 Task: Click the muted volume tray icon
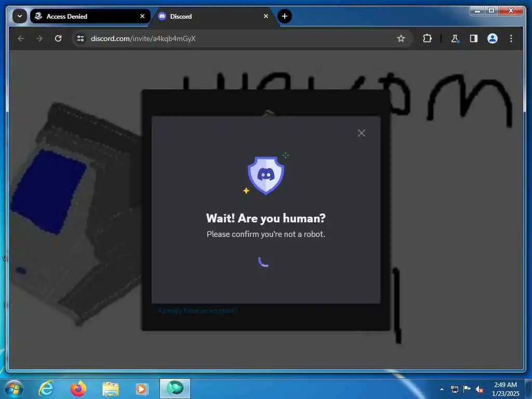pyautogui.click(x=479, y=389)
